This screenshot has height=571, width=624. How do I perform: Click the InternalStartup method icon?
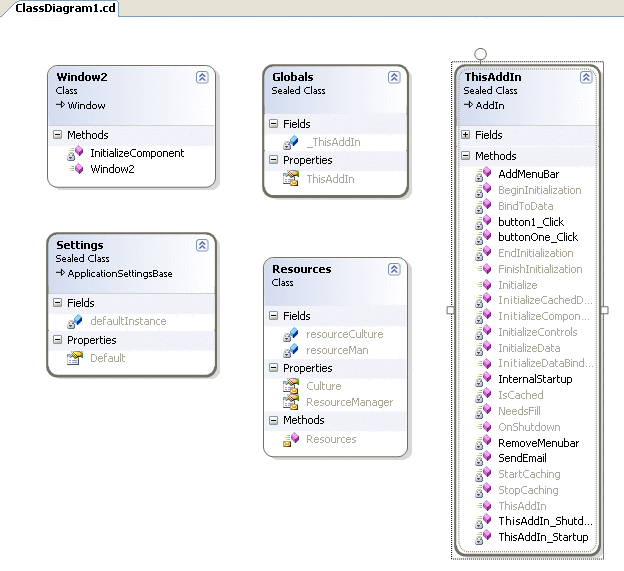483,379
